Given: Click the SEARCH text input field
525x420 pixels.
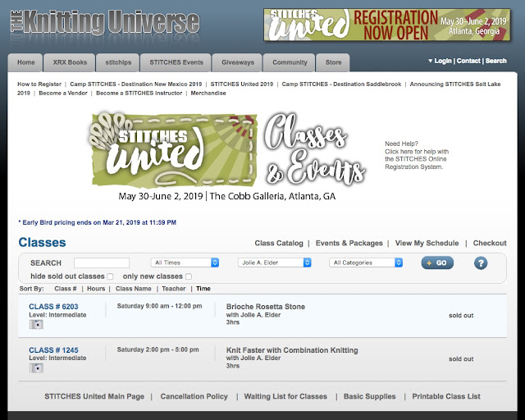Looking at the screenshot, I should [102, 263].
